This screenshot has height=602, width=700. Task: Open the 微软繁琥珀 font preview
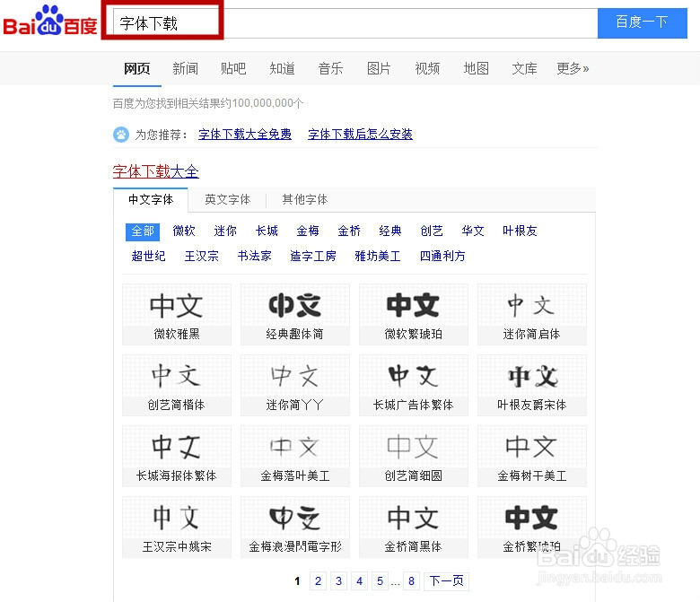(414, 314)
